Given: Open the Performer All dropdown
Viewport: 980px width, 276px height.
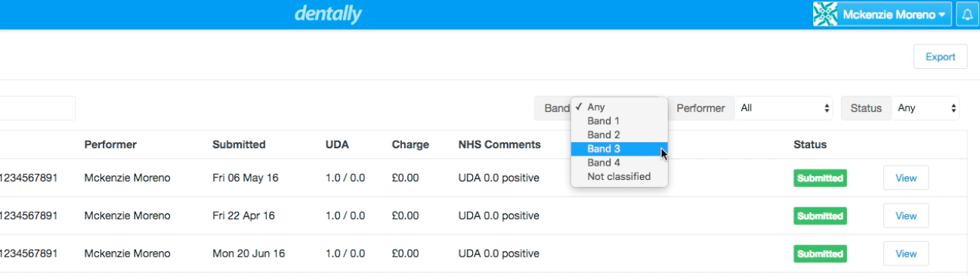Looking at the screenshot, I should pos(785,108).
